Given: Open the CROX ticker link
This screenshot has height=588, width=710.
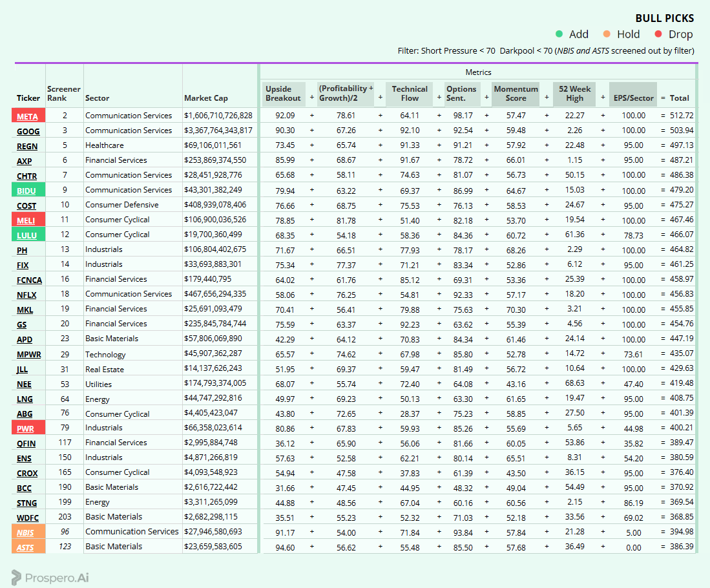Looking at the screenshot, I should [27, 474].
